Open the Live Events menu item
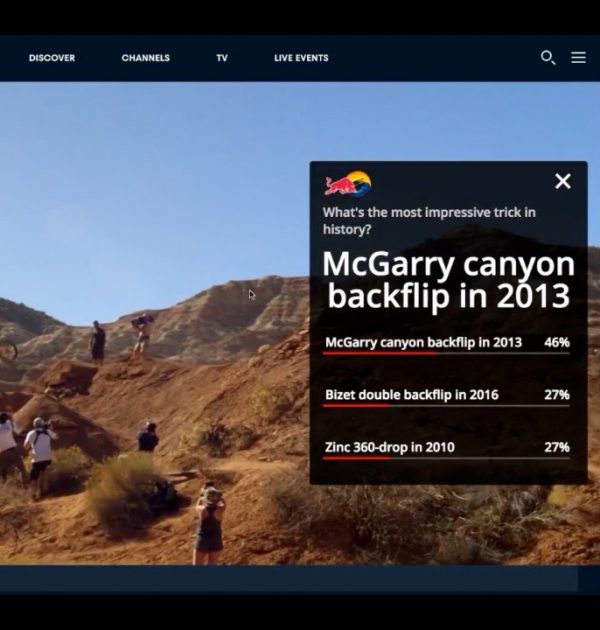 point(301,58)
